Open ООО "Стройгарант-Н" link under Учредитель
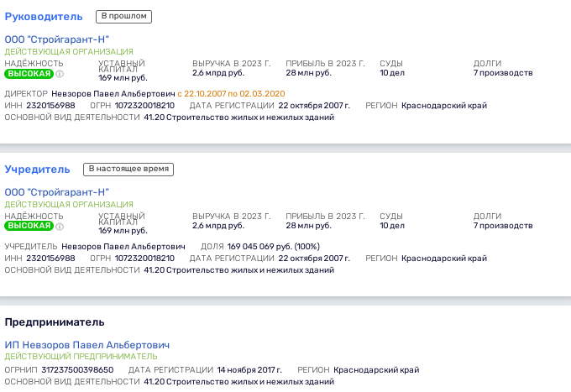 tap(56, 192)
